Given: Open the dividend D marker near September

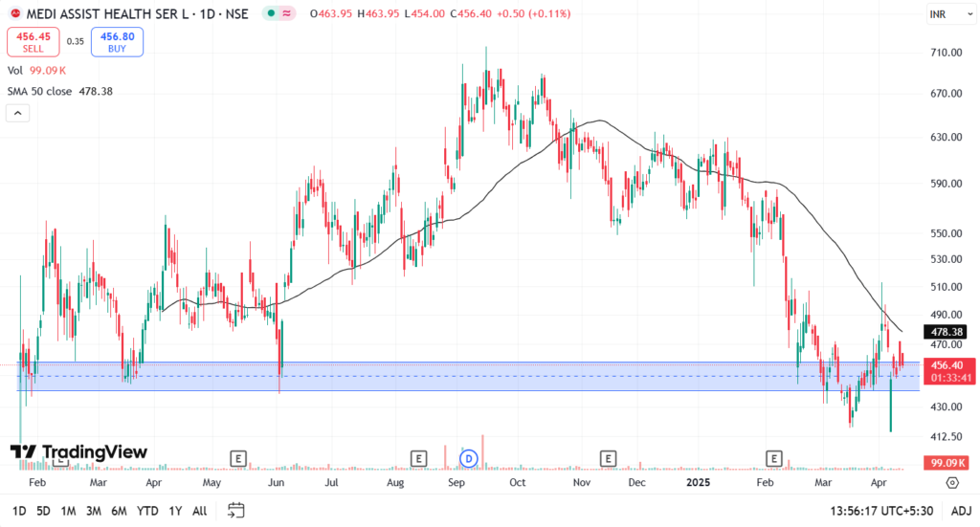Looking at the screenshot, I should point(468,459).
